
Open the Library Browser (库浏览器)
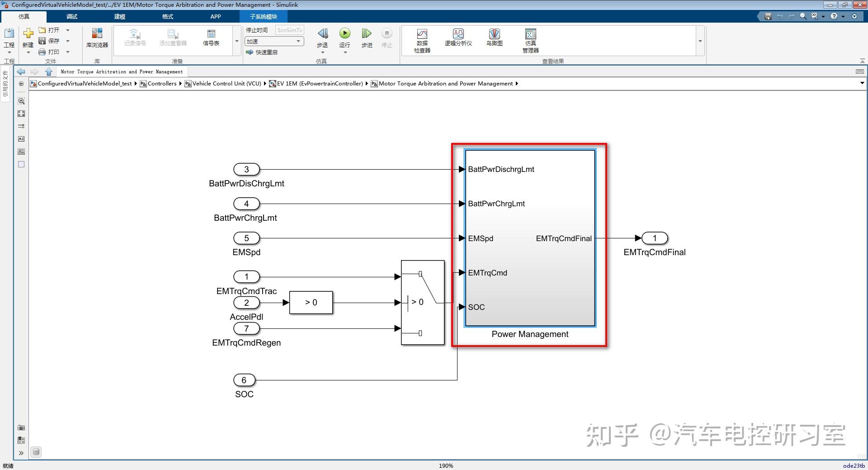[x=96, y=38]
